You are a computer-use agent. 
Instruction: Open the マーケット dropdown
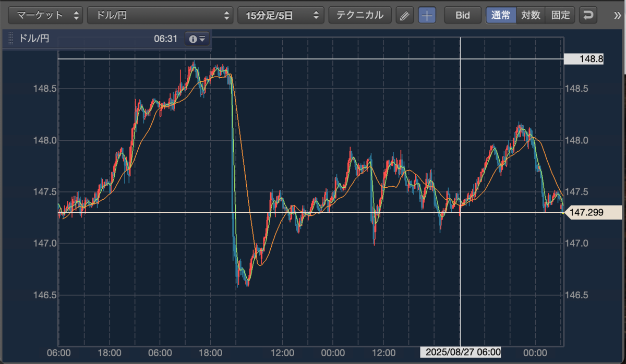[46, 15]
